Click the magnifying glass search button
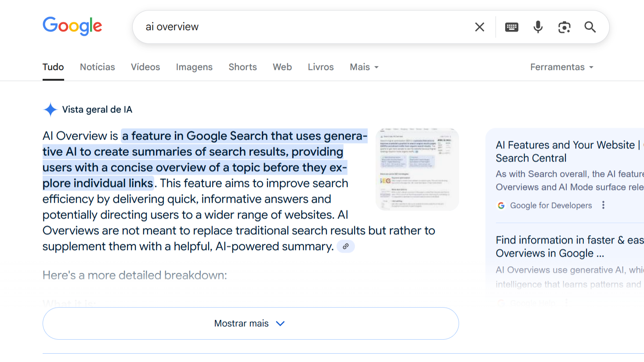 tap(590, 27)
